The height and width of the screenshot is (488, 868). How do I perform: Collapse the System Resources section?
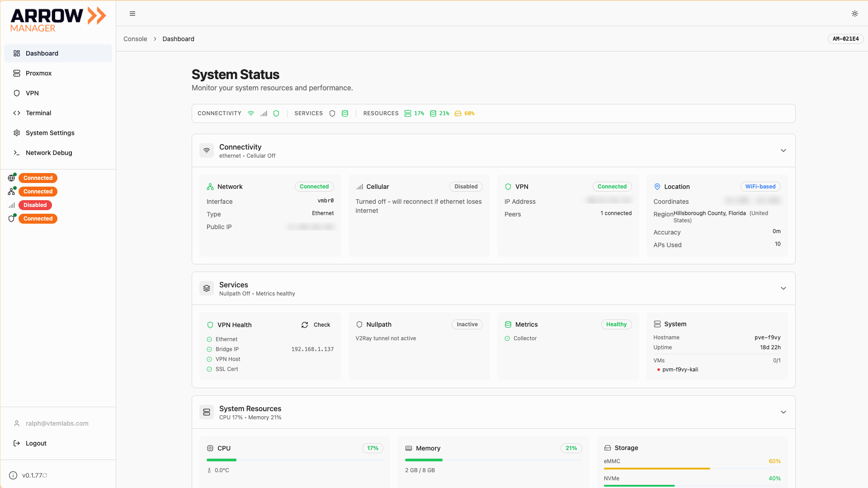click(783, 412)
